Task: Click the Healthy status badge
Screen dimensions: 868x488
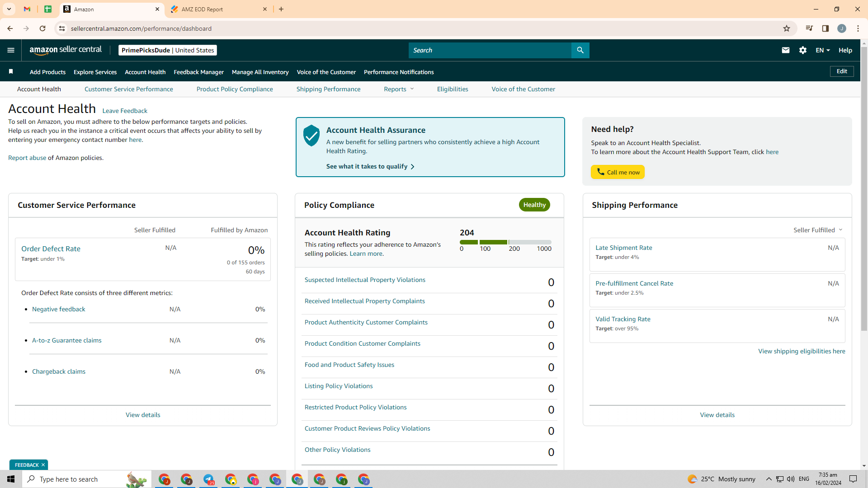Action: tap(534, 205)
